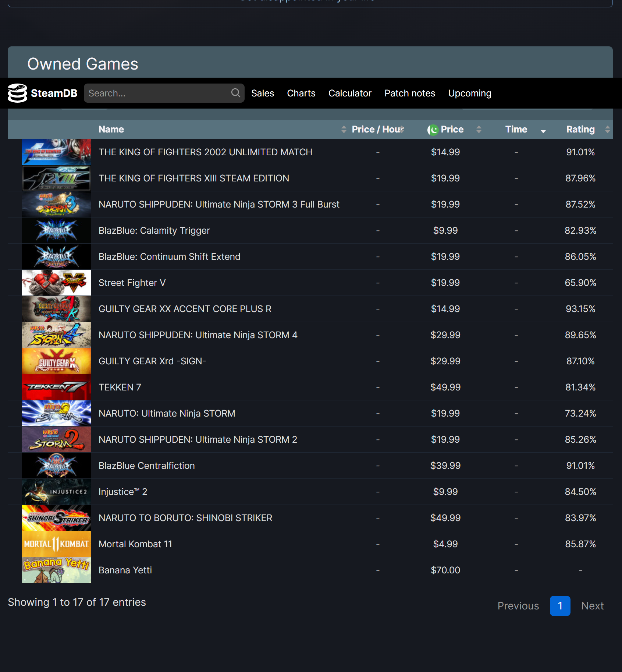Click Mortal Kombat 11 price $4.99
622x672 pixels.
coord(445,544)
